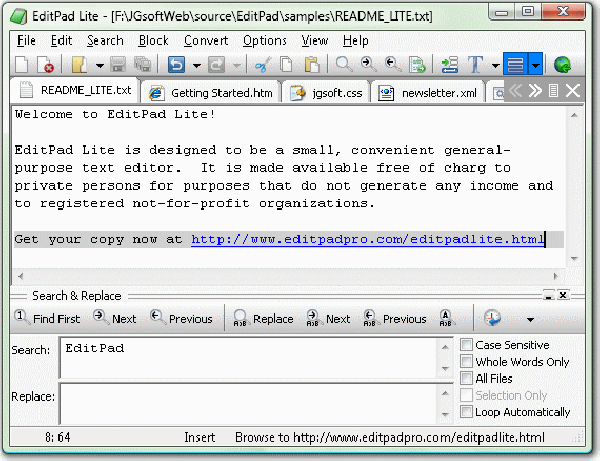The width and height of the screenshot is (600, 461).
Task: Toggle the blue word wrap lines icon
Action: tap(515, 64)
